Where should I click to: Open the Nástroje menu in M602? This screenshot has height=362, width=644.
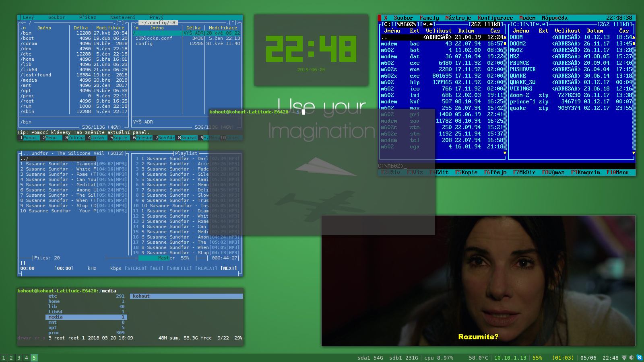coord(458,18)
